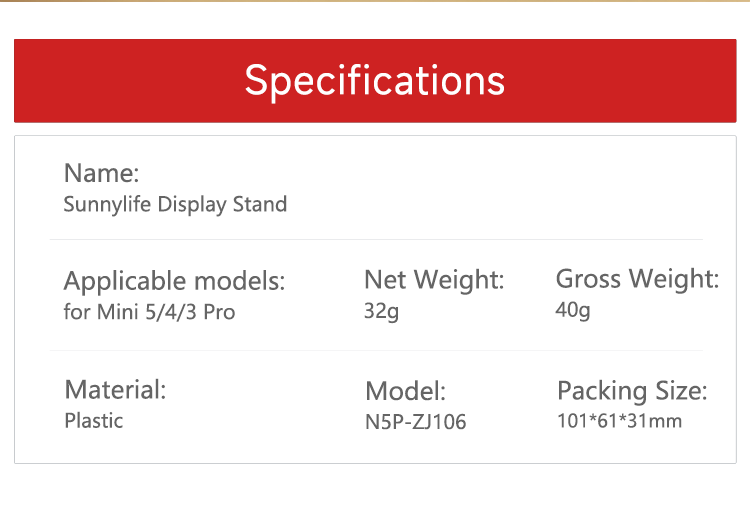750x518 pixels.
Task: Click the Plastic material value
Action: click(93, 421)
